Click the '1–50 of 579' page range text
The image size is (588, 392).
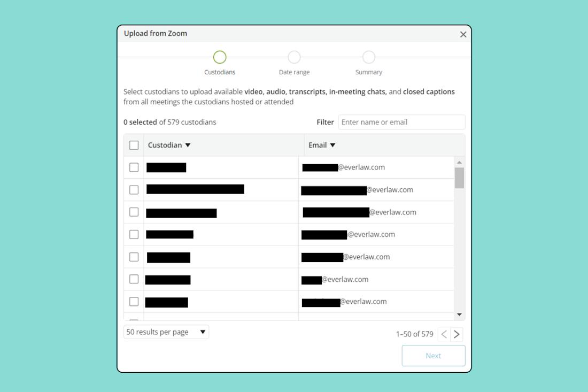tap(414, 334)
